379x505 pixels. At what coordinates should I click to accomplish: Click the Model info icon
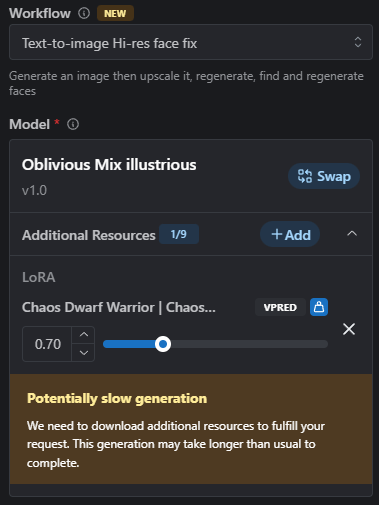(73, 124)
